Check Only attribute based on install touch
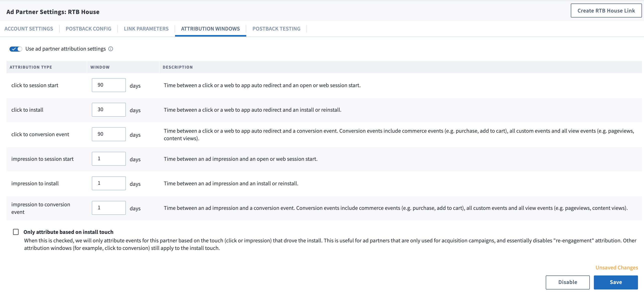This screenshot has height=296, width=644. (16, 232)
